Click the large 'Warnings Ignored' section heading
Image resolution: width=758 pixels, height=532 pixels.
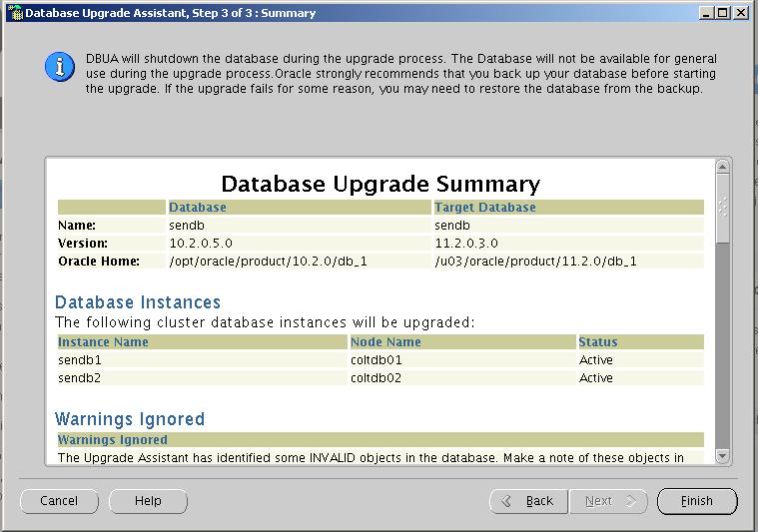pos(130,419)
